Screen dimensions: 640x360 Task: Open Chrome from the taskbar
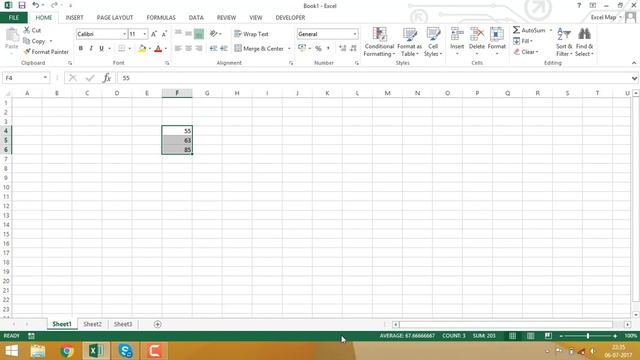pos(67,351)
